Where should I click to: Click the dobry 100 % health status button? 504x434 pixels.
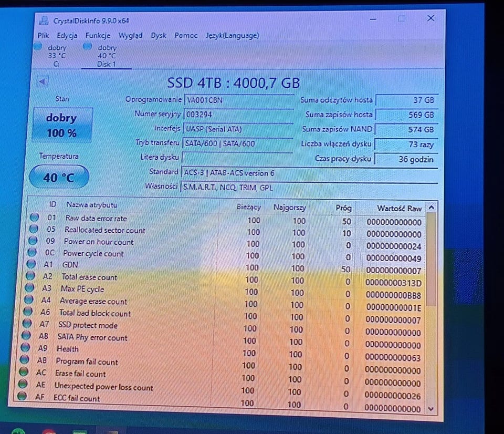tap(62, 125)
